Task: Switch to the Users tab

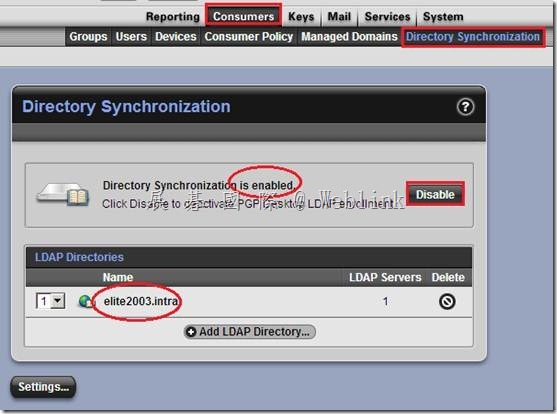Action: (131, 37)
